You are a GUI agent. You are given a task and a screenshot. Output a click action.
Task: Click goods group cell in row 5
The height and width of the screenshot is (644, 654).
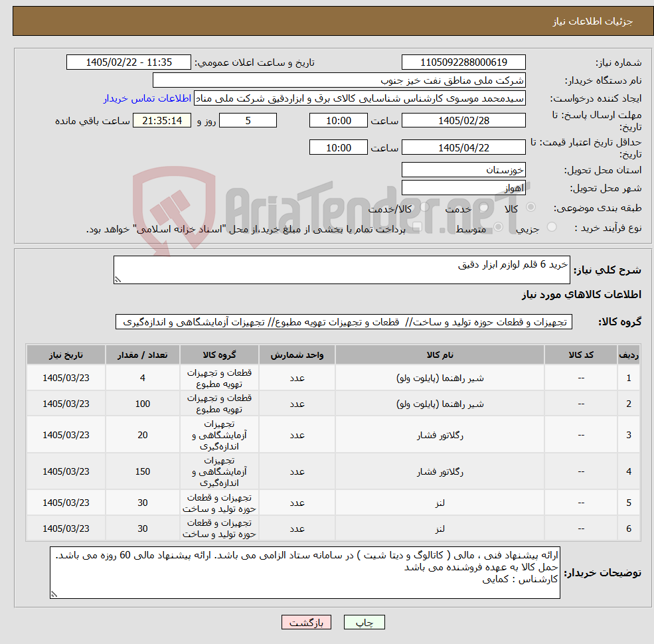tap(219, 503)
